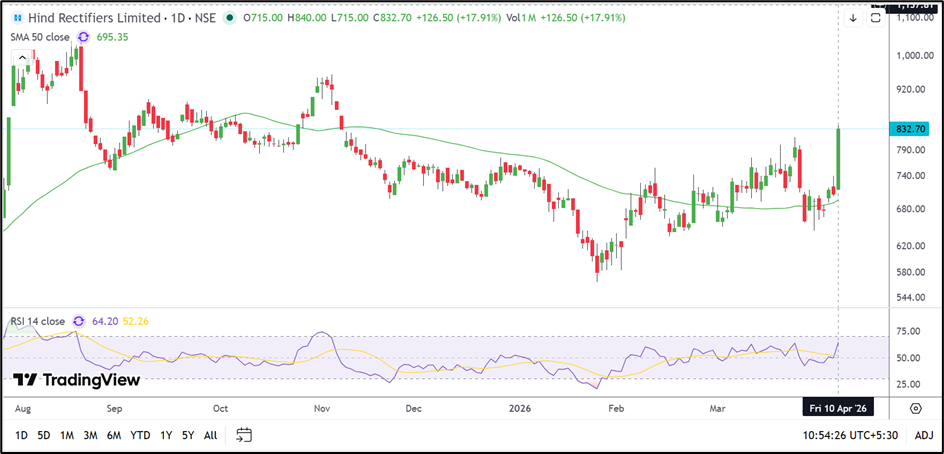Click the RSI 14 close indicator label
Image resolution: width=944 pixels, height=454 pixels.
pos(38,321)
